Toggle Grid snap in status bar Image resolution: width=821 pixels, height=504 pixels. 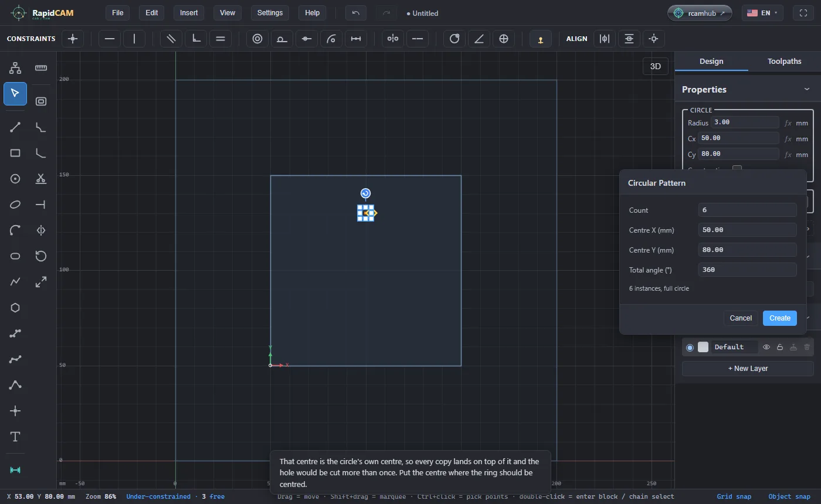(734, 496)
